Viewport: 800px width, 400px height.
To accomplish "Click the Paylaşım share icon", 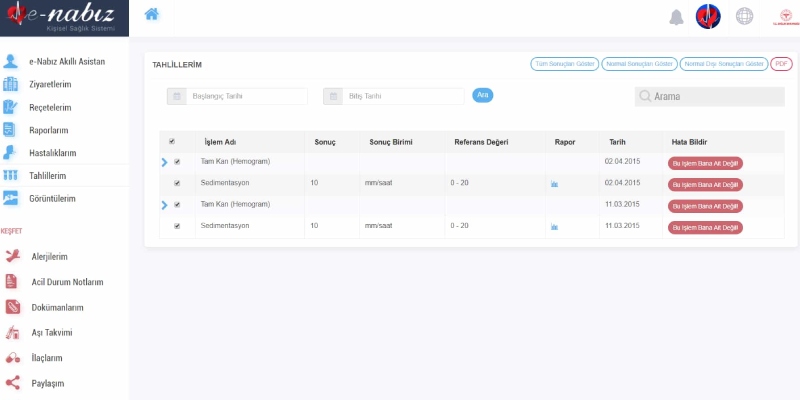I will tap(13, 383).
